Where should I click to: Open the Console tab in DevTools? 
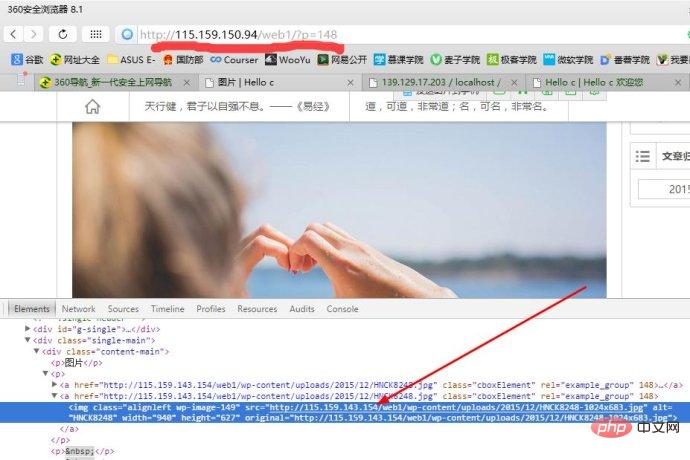coord(342,309)
